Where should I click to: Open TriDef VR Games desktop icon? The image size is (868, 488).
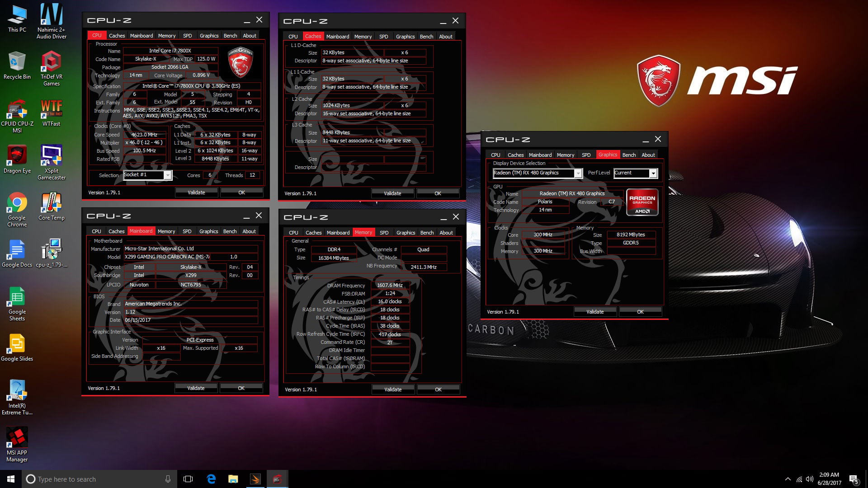(x=51, y=62)
